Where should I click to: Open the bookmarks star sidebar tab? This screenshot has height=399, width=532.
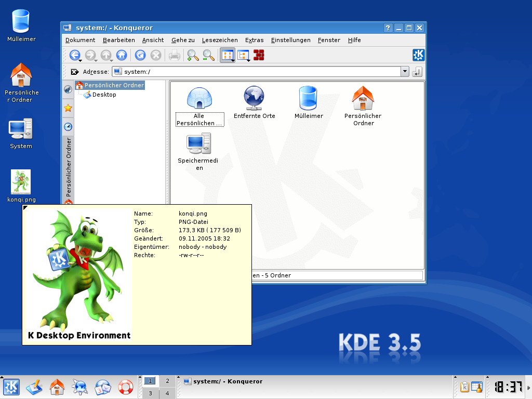click(68, 108)
